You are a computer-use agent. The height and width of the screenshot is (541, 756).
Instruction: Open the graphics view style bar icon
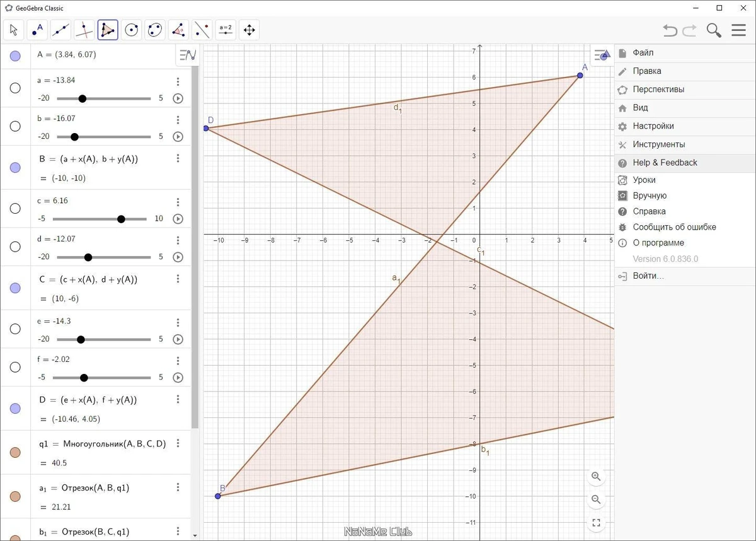click(x=602, y=55)
